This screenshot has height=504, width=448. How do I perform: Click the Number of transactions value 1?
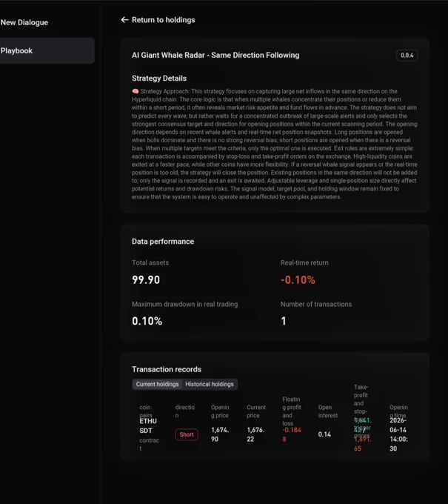tap(284, 321)
